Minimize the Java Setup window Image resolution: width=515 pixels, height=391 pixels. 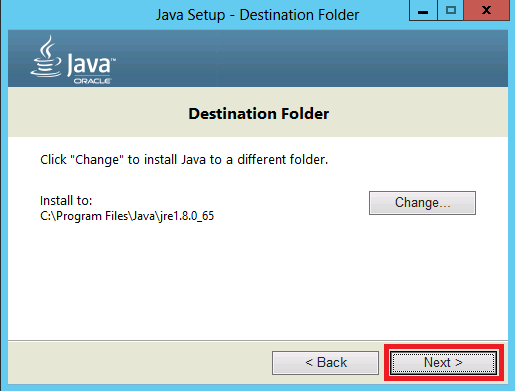click(423, 11)
